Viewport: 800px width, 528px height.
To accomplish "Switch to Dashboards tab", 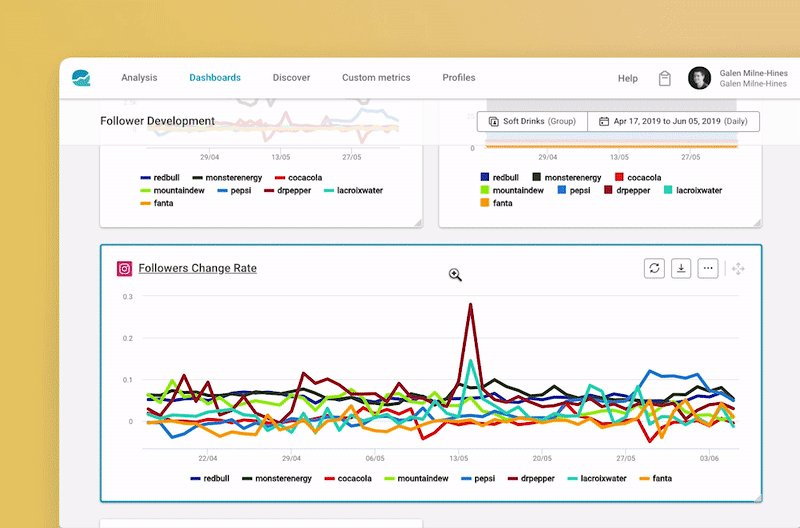I will (215, 78).
